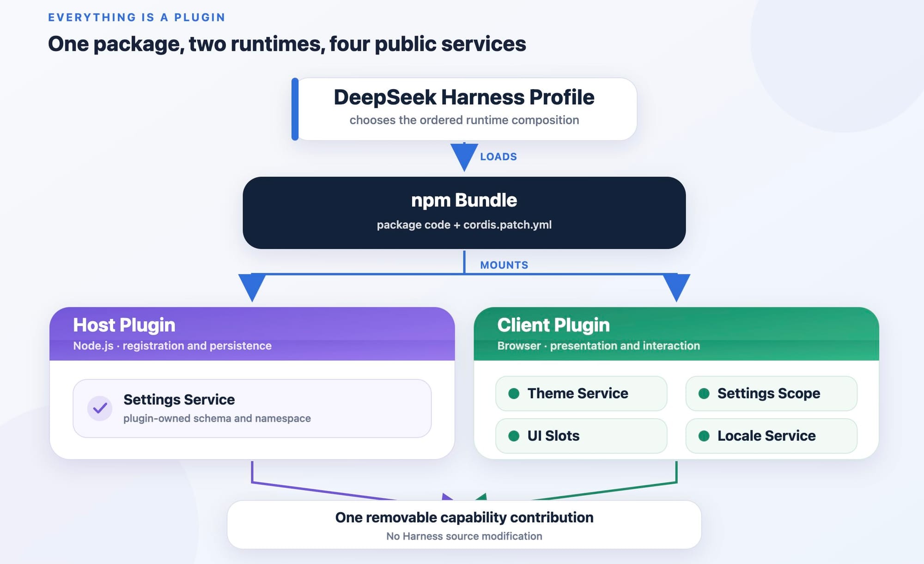Click "No Harness source modification" caption
The height and width of the screenshot is (564, 924).
tap(464, 536)
